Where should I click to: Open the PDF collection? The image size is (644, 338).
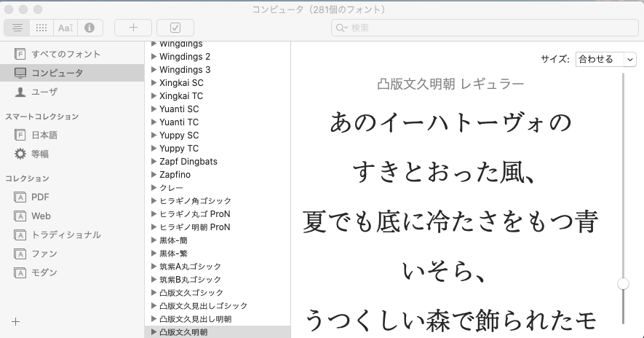[72, 197]
